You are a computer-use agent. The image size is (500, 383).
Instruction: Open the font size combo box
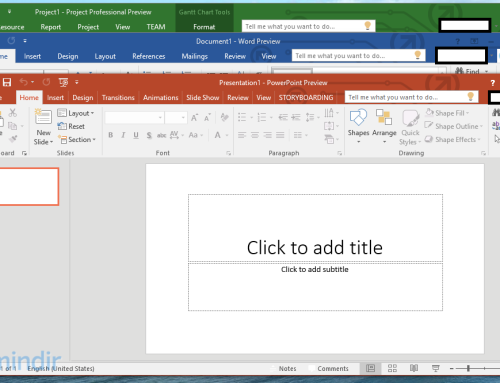[x=175, y=117]
